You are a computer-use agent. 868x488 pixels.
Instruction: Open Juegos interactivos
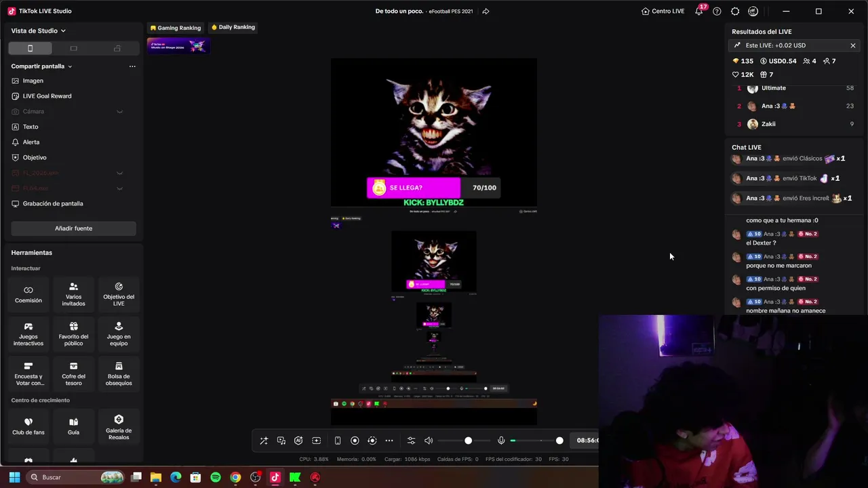pos(28,334)
